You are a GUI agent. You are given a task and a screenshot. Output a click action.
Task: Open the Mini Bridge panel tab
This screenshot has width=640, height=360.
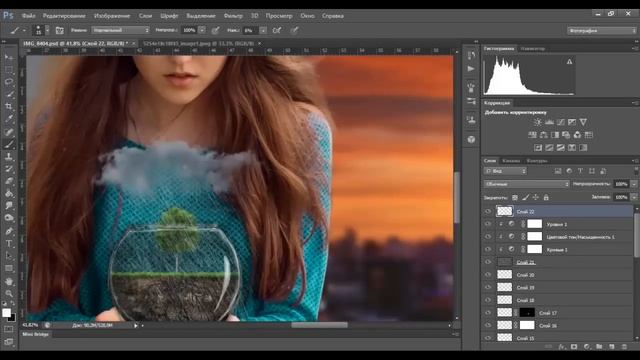coord(36,334)
